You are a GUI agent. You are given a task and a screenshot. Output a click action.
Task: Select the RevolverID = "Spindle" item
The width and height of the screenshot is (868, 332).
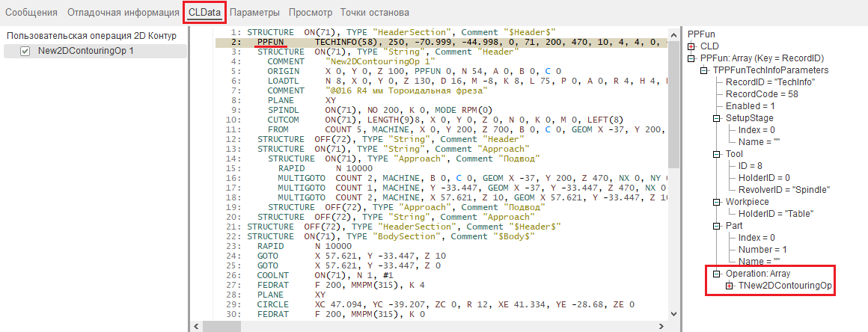777,190
